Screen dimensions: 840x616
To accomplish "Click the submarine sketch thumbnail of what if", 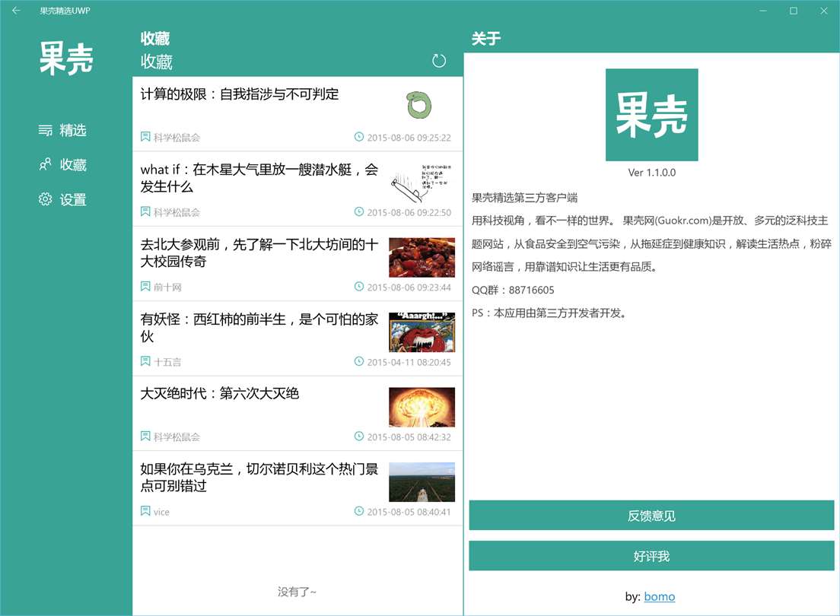I will point(422,183).
